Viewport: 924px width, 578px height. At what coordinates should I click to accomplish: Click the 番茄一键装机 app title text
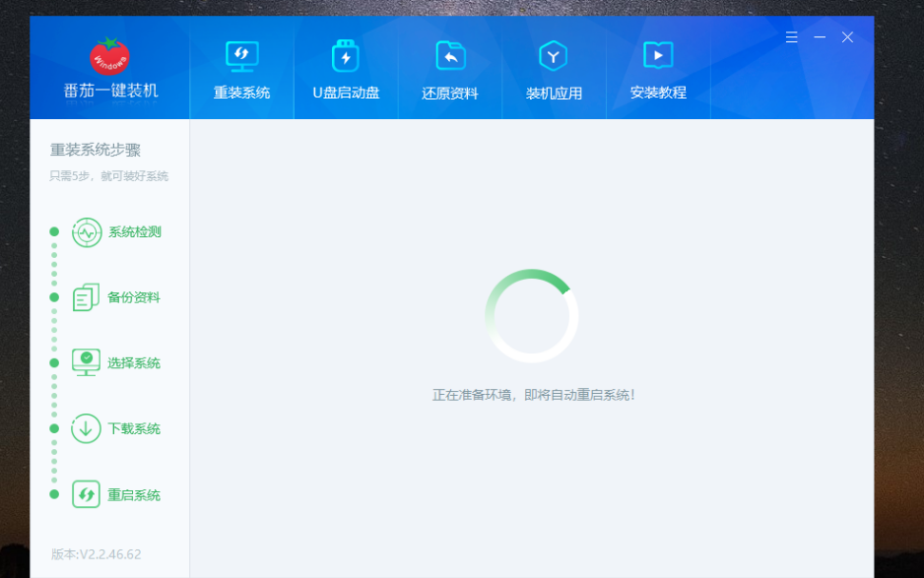[110, 91]
